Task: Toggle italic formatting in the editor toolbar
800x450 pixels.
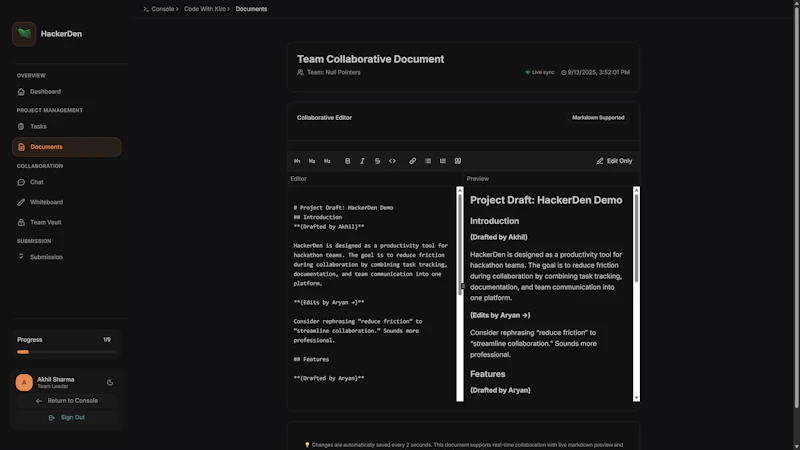Action: pyautogui.click(x=362, y=161)
